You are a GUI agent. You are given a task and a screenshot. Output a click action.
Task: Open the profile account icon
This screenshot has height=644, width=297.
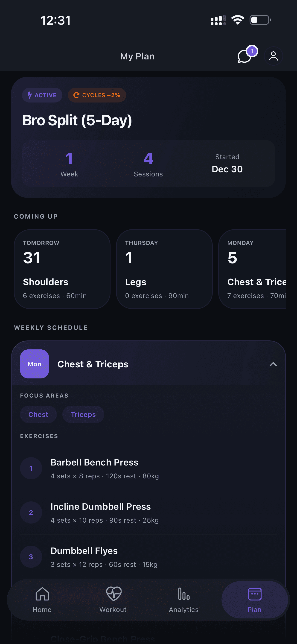click(273, 56)
